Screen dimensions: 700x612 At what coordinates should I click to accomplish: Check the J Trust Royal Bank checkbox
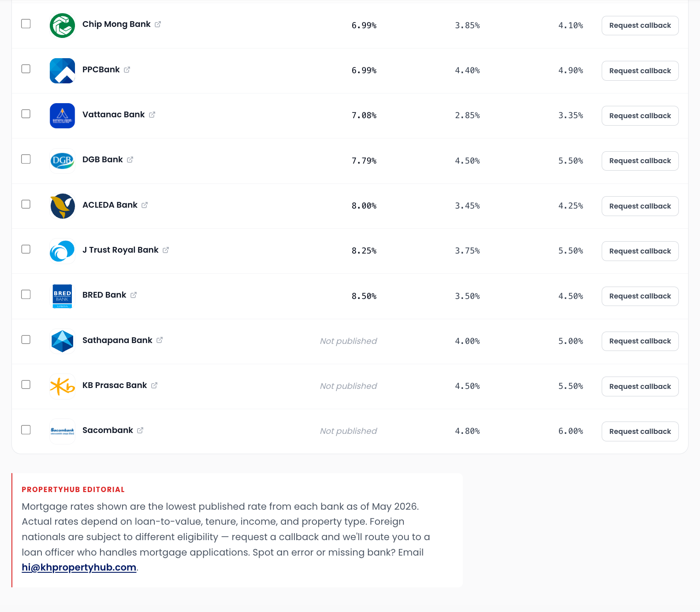pos(26,249)
